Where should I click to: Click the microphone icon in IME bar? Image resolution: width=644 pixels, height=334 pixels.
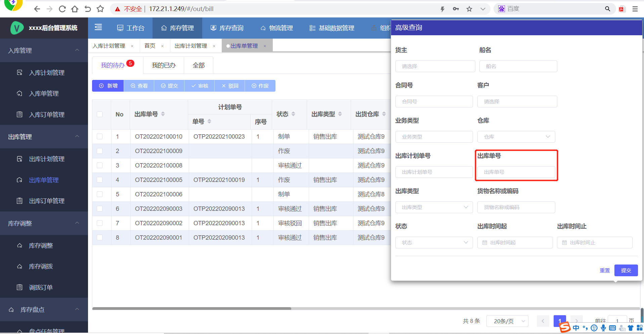(x=603, y=328)
